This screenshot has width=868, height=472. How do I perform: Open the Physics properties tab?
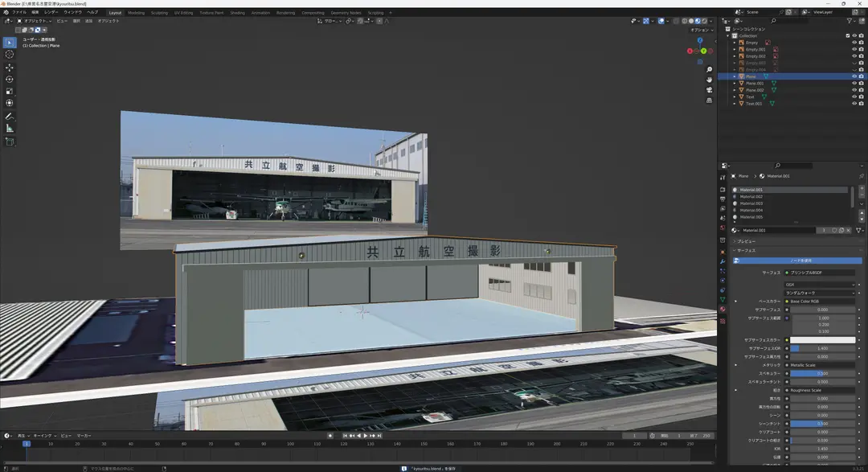723,281
